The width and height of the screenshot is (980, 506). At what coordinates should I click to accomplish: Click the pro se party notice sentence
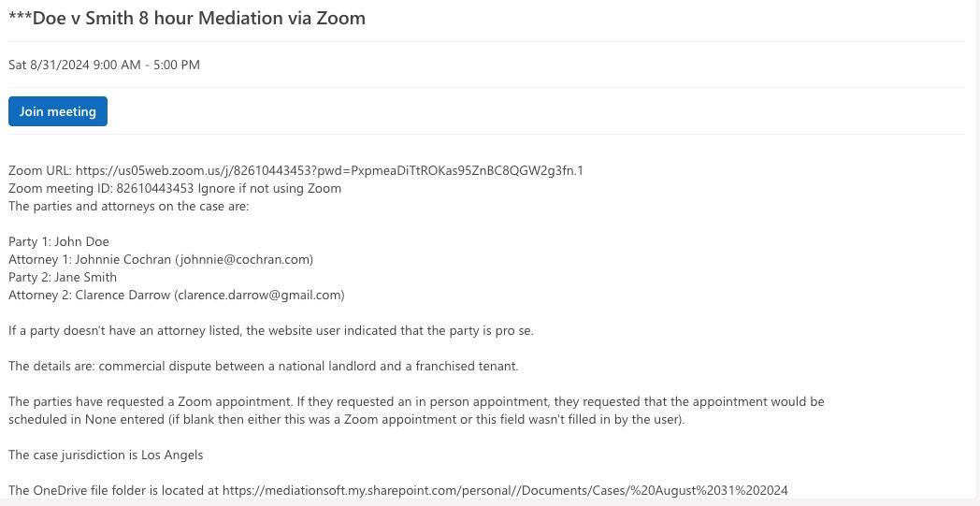270,330
